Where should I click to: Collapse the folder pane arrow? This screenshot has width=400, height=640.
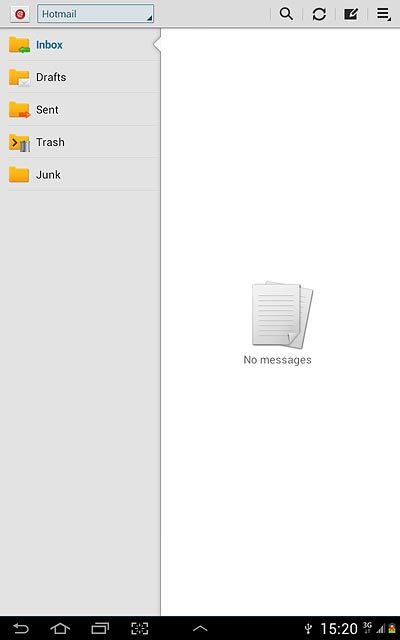157,44
